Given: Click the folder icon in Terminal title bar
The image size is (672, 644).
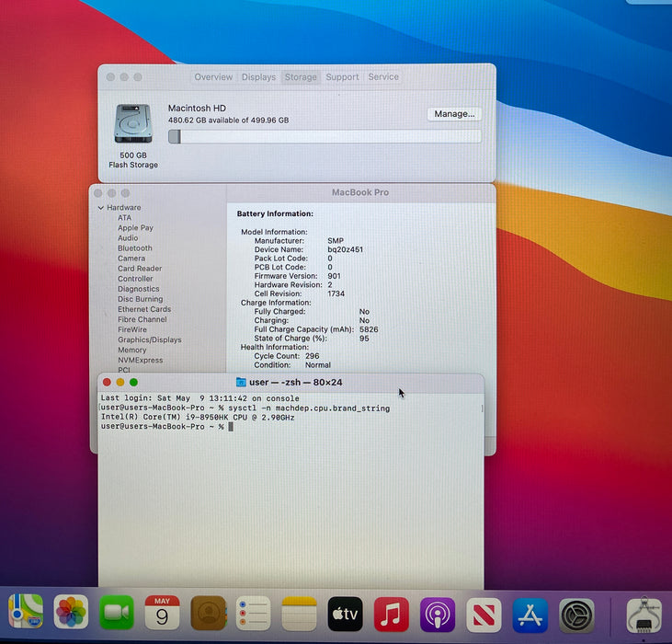Looking at the screenshot, I should [x=241, y=382].
